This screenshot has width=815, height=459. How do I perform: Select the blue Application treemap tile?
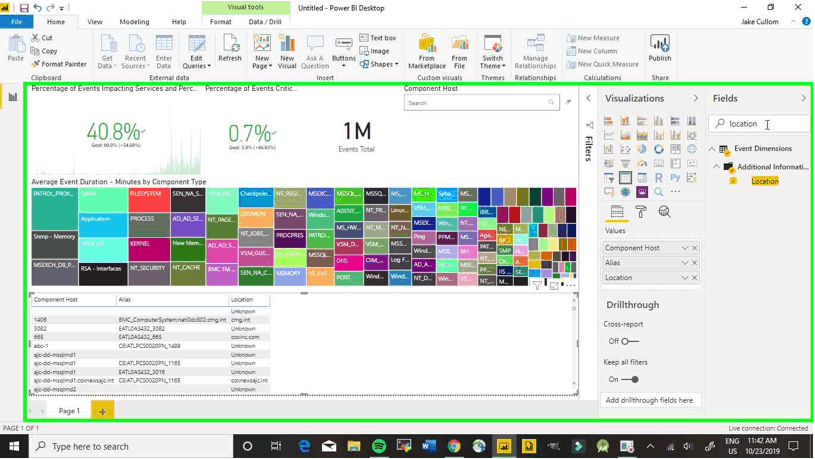click(x=103, y=225)
